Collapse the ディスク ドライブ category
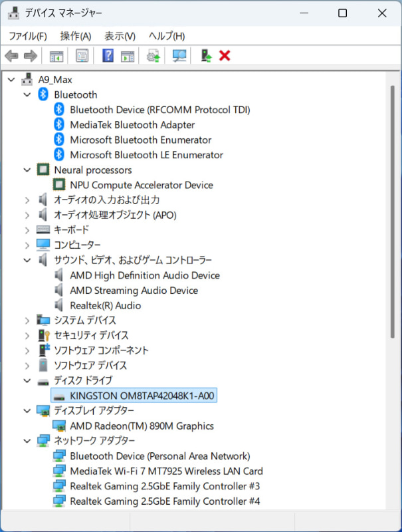Image resolution: width=402 pixels, height=532 pixels. point(27,380)
